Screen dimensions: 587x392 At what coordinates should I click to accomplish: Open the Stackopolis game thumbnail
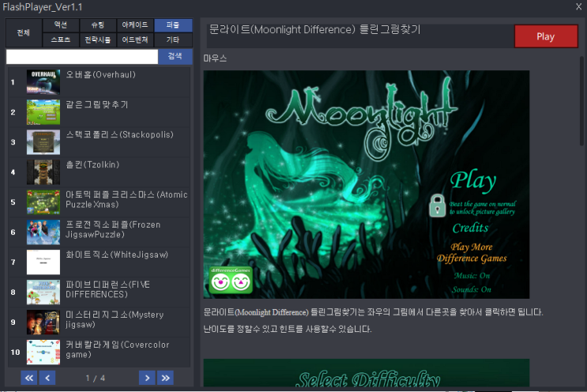pyautogui.click(x=43, y=142)
